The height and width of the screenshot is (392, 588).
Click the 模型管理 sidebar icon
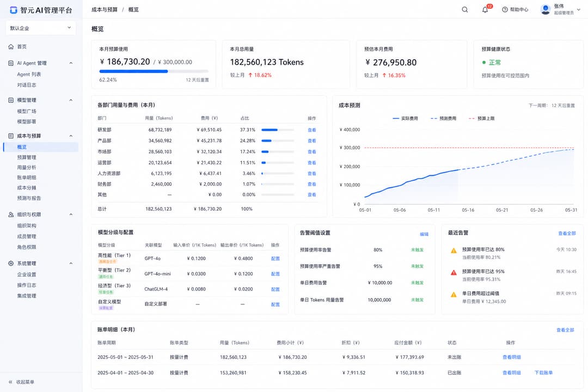(x=11, y=100)
